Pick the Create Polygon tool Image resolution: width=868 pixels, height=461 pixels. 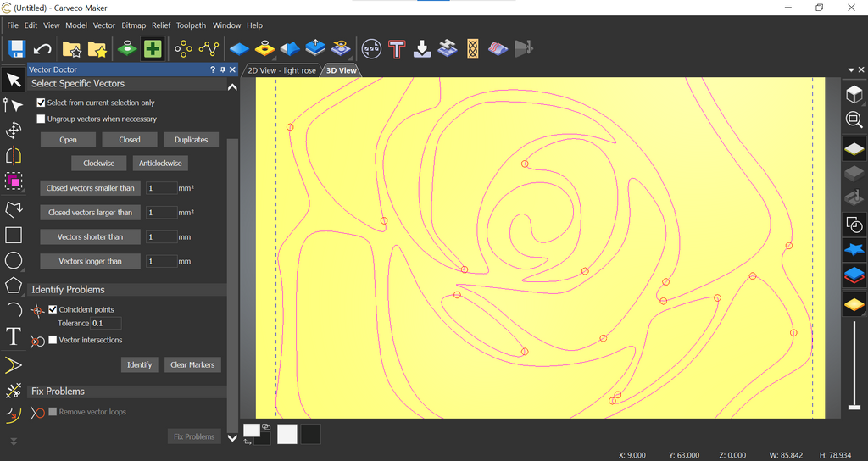pos(14,286)
